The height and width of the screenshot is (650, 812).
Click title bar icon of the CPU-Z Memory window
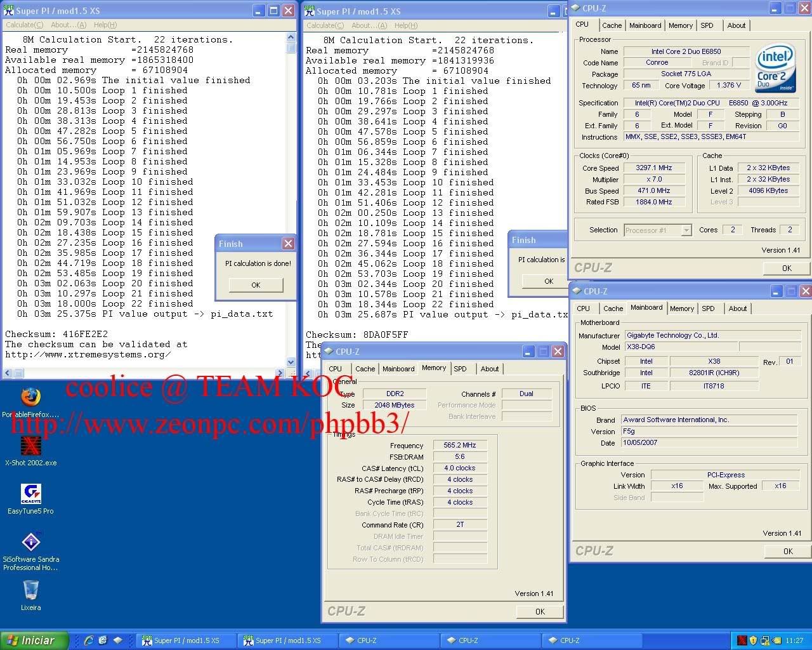(x=329, y=352)
